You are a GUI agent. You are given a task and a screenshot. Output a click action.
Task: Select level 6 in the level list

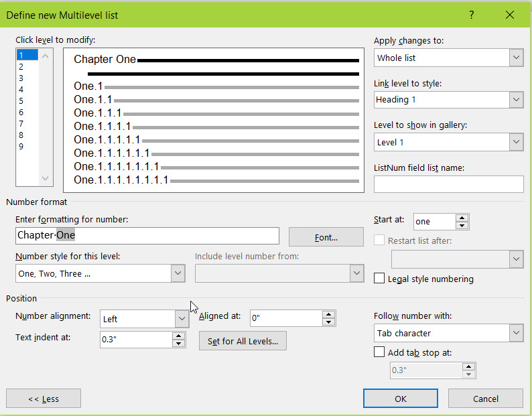click(x=27, y=113)
